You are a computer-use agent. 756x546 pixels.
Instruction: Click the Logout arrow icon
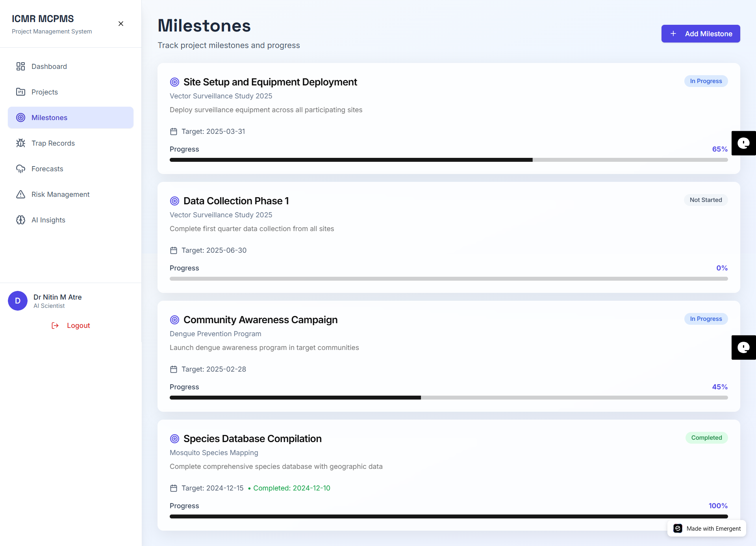[x=55, y=326]
